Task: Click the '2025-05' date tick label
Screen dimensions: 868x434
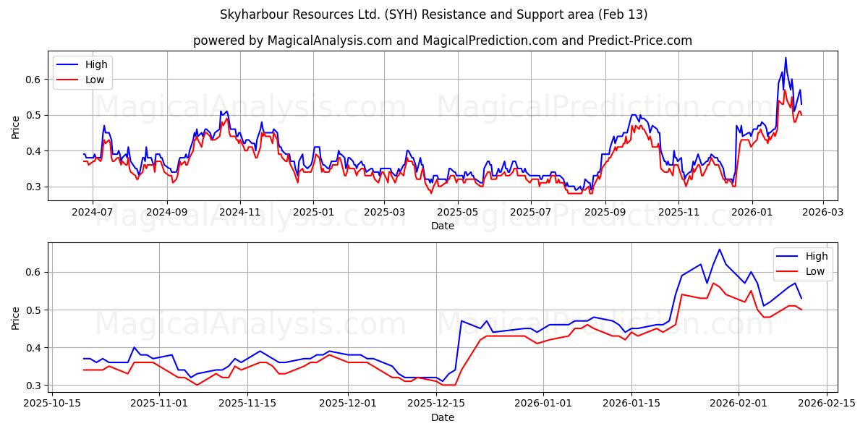Action: (456, 212)
